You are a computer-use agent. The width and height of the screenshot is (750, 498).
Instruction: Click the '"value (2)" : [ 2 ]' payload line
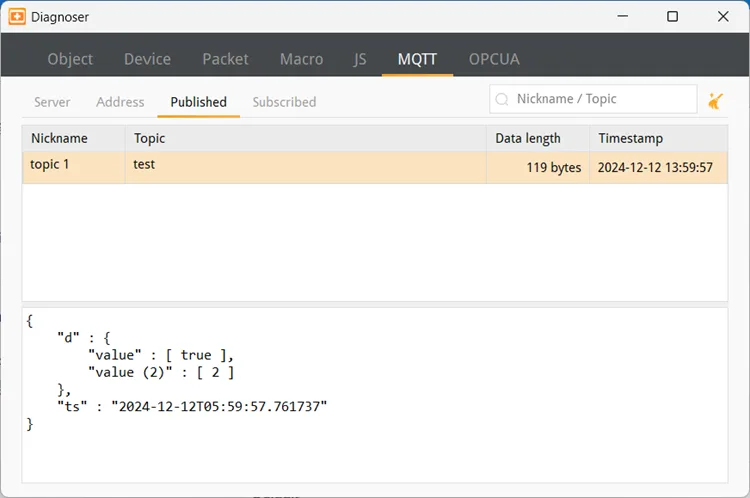(161, 372)
